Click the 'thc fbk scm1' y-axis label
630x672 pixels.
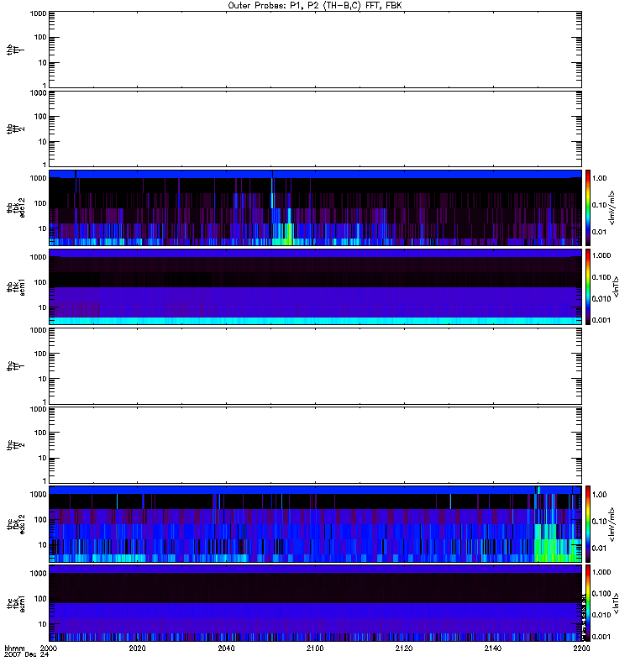click(15, 603)
